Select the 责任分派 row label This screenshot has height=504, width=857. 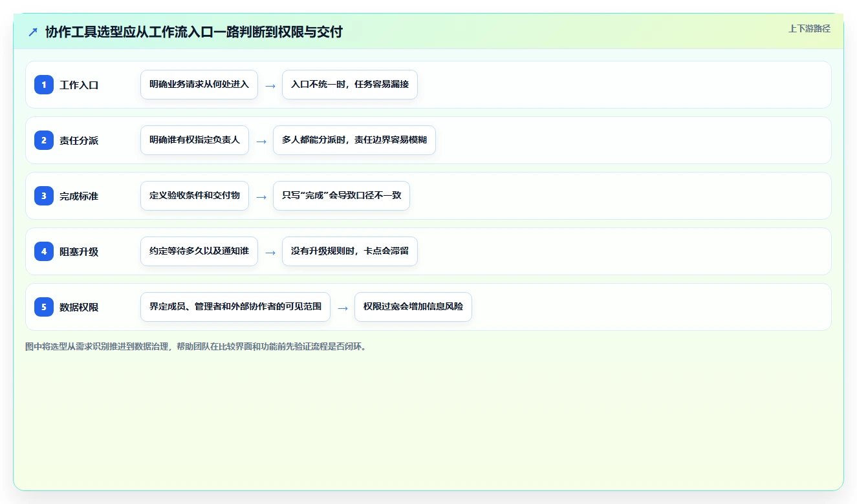tap(79, 140)
